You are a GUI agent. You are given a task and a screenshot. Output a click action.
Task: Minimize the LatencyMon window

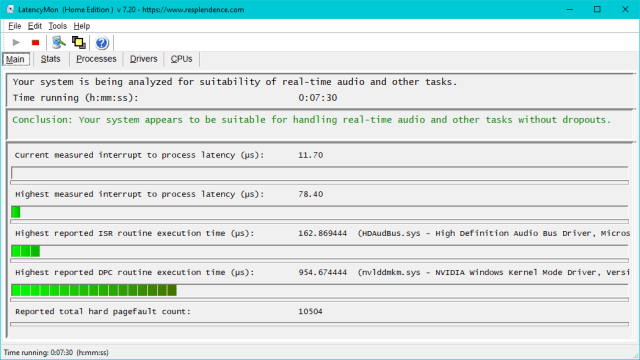click(570, 9)
